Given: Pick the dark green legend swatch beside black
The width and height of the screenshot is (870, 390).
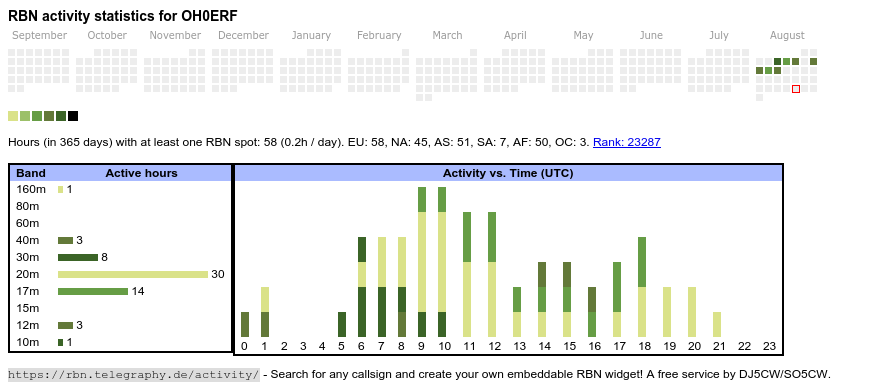Looking at the screenshot, I should click(61, 116).
